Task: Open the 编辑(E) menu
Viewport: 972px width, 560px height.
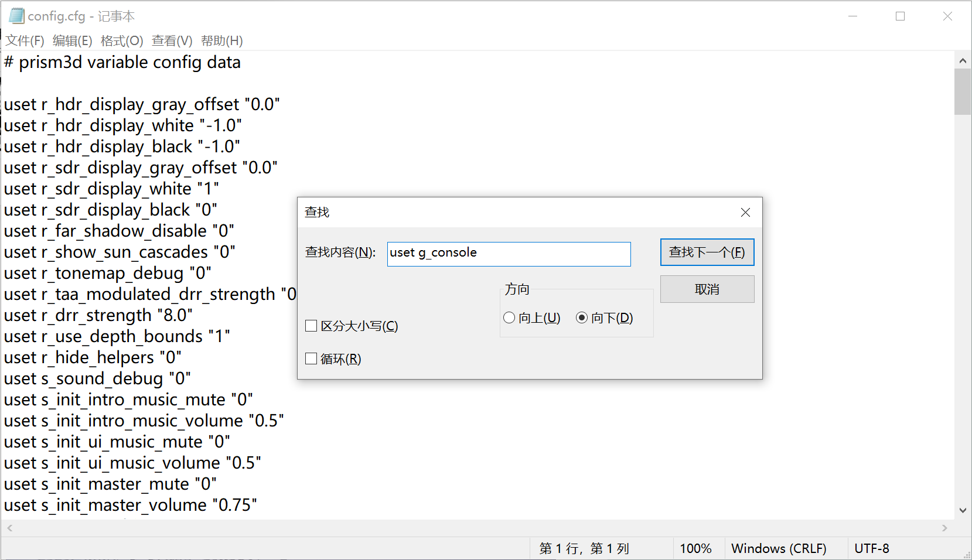Action: point(72,41)
